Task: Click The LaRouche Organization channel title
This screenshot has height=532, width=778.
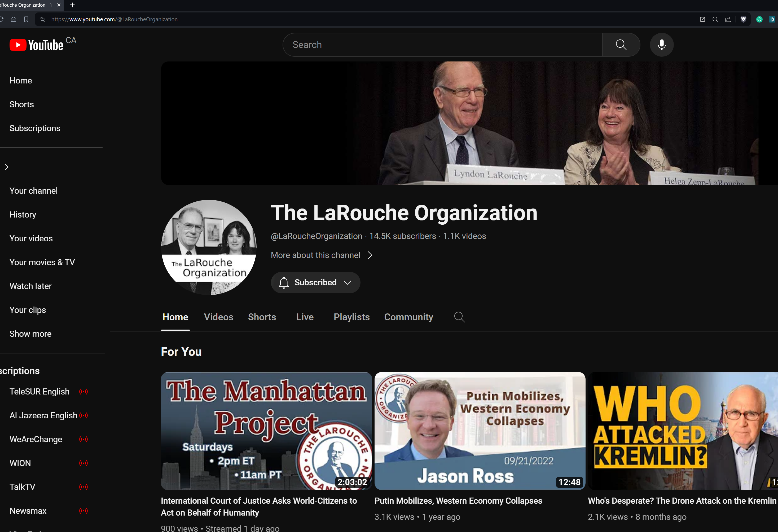Action: pyautogui.click(x=404, y=213)
